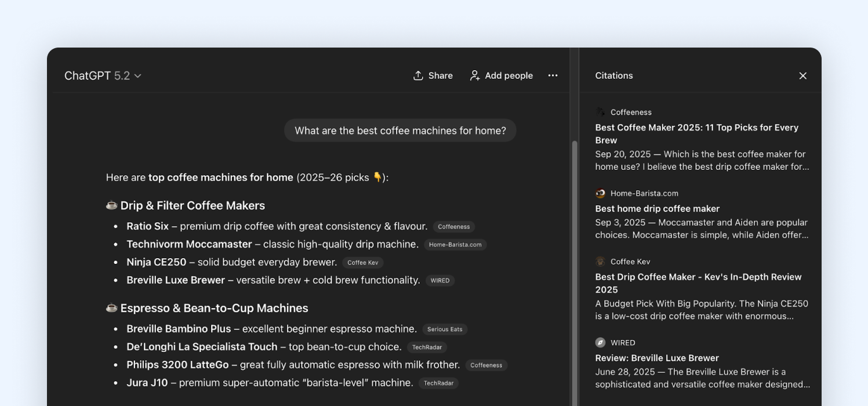
Task: Click the WIRED source icon in Citations
Action: pos(600,342)
